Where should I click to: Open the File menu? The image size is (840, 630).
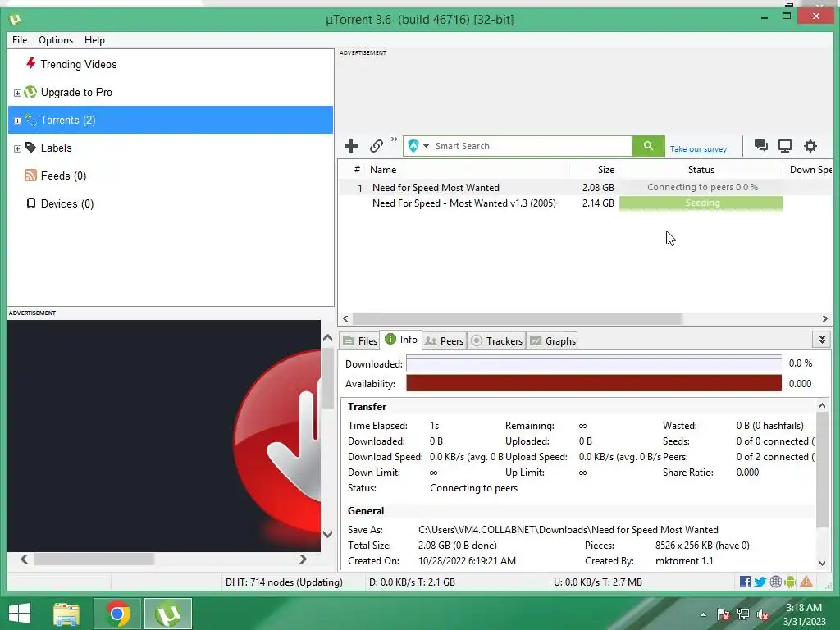pos(20,40)
